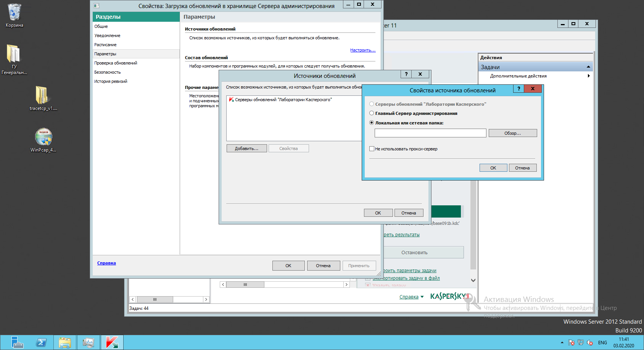Open the Расписание section

[x=106, y=45]
